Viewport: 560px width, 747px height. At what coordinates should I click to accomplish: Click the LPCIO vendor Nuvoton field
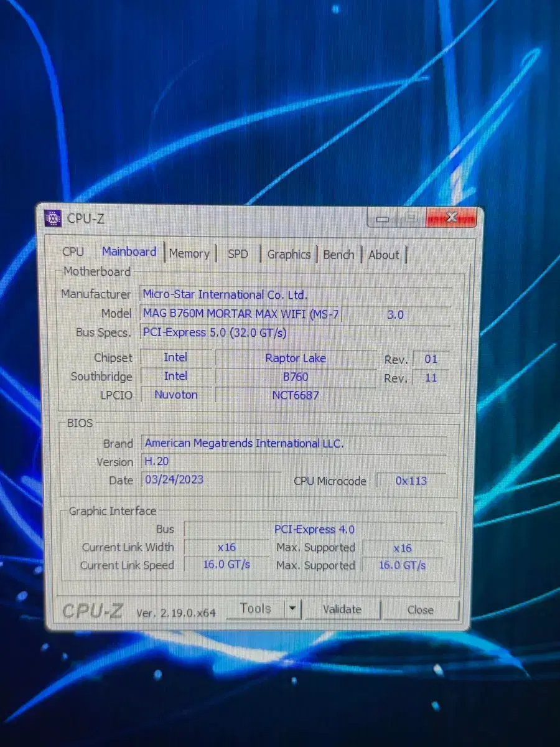[x=175, y=395]
